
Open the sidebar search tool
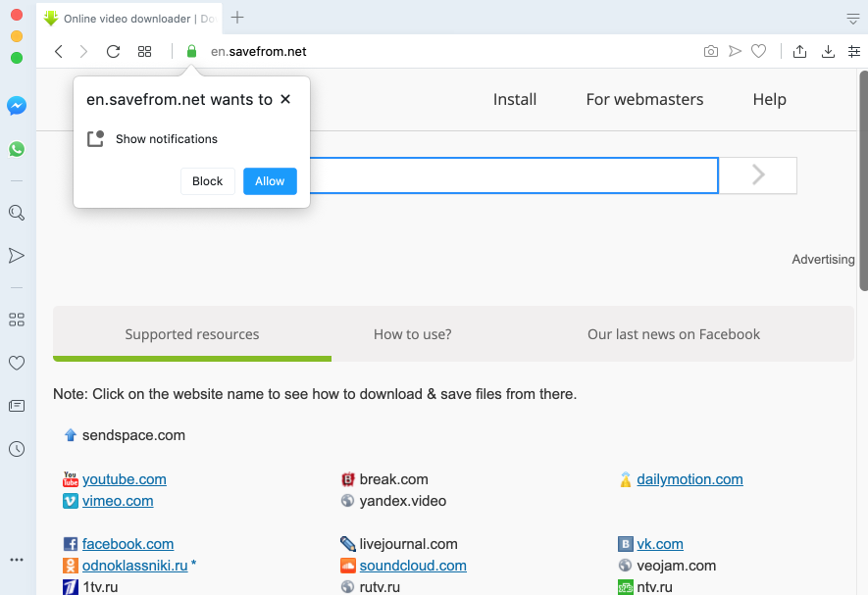click(x=16, y=212)
